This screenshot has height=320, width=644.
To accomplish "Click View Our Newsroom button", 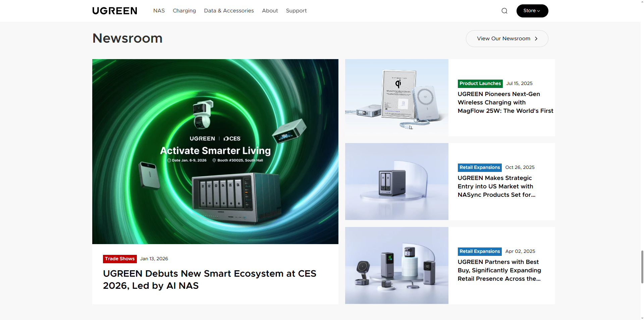I will (x=507, y=39).
